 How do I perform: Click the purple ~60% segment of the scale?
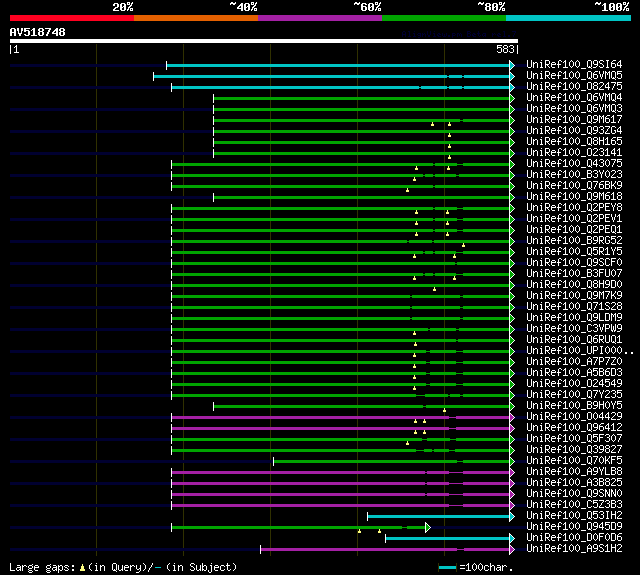click(320, 18)
